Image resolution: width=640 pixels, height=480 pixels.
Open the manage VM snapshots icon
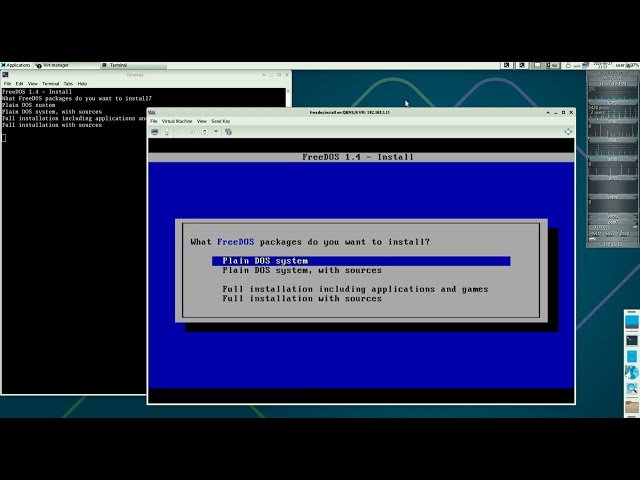(229, 132)
